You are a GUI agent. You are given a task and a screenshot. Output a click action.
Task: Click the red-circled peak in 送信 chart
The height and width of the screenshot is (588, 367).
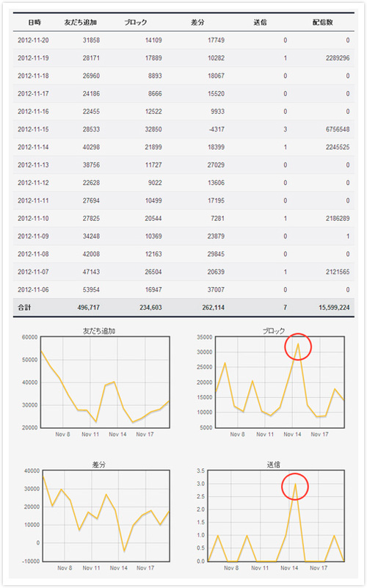click(x=295, y=487)
